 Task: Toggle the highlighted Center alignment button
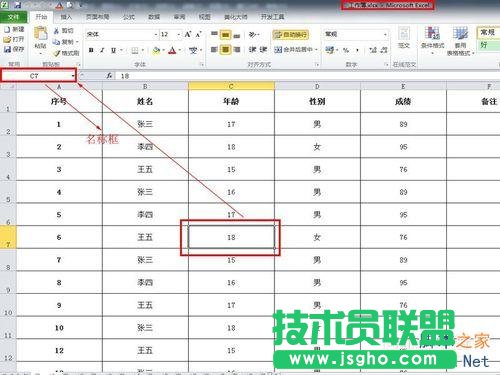226,50
